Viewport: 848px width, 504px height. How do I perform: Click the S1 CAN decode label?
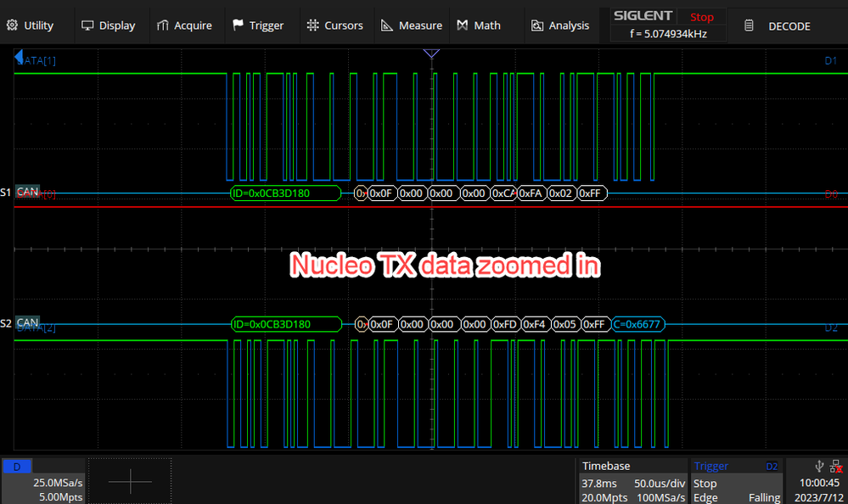27,192
